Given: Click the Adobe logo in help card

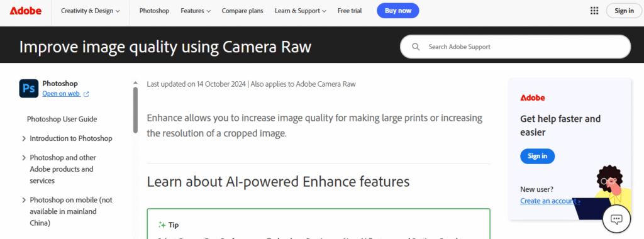Looking at the screenshot, I should tap(532, 97).
